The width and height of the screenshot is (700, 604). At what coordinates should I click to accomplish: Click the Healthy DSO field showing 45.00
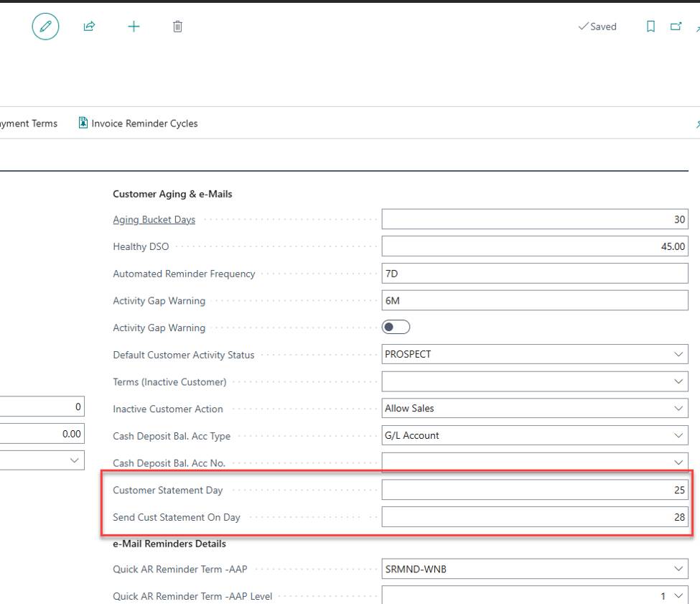click(x=535, y=246)
